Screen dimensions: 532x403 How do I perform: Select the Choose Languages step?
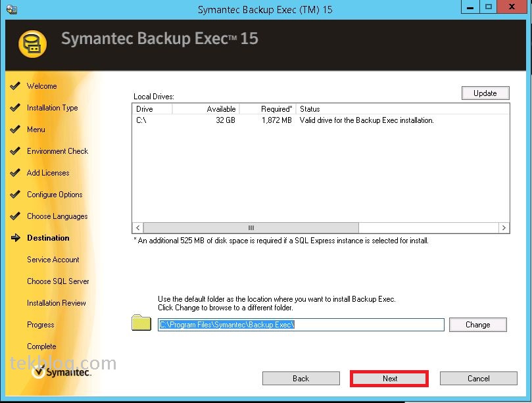click(57, 216)
